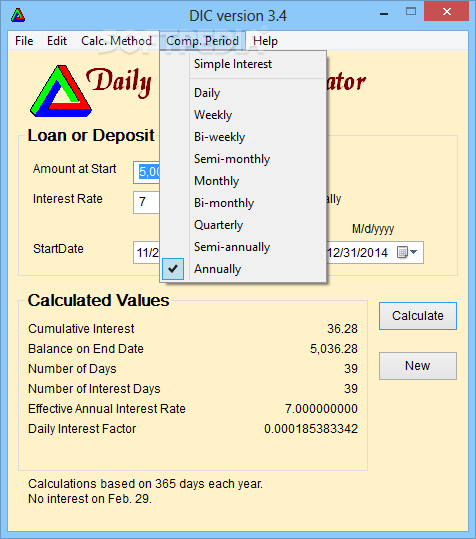The height and width of the screenshot is (539, 476).
Task: Close the DIC window
Action: click(x=446, y=12)
